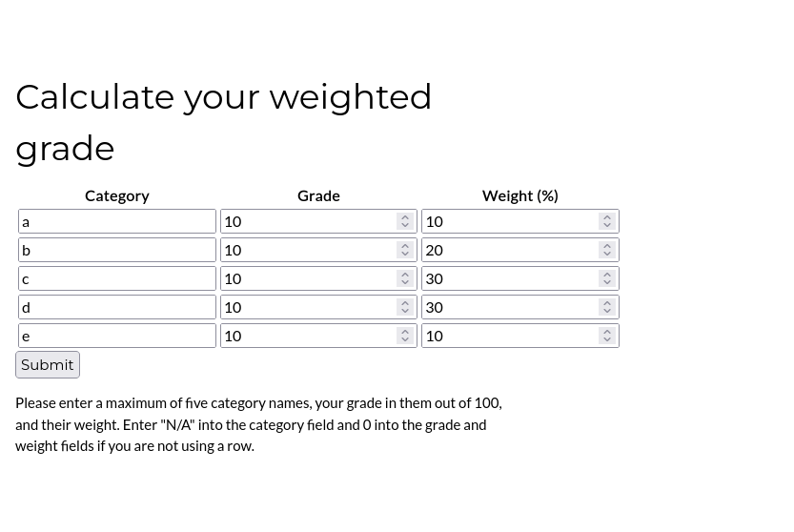Increase the weight in row c using up arrow
The height and width of the screenshot is (532, 794).
click(x=607, y=275)
